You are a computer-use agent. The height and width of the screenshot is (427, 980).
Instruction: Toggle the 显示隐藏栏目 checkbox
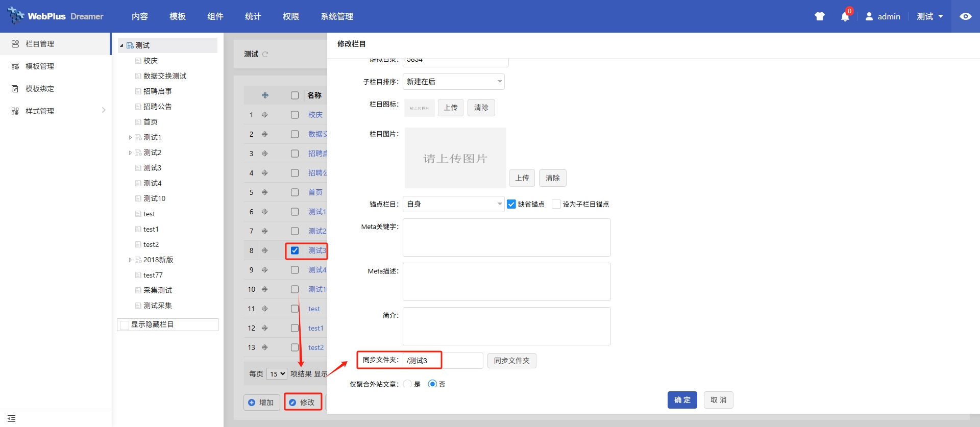pyautogui.click(x=125, y=325)
